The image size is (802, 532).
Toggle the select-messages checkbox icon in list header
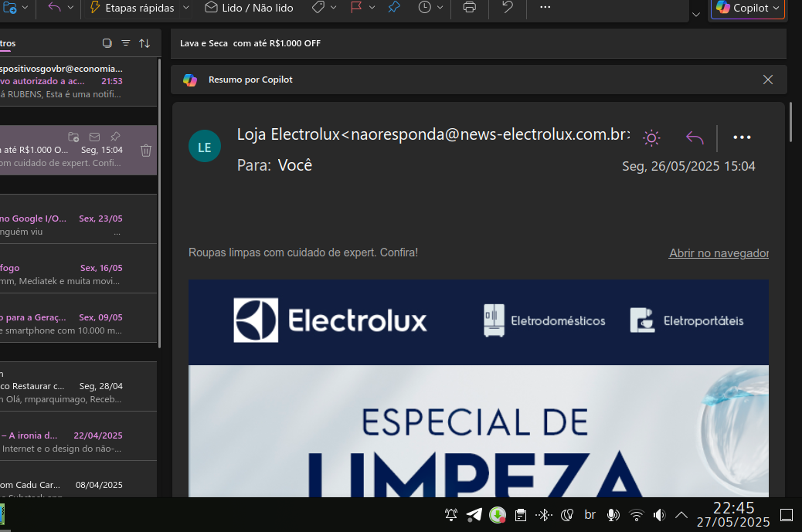(x=107, y=43)
